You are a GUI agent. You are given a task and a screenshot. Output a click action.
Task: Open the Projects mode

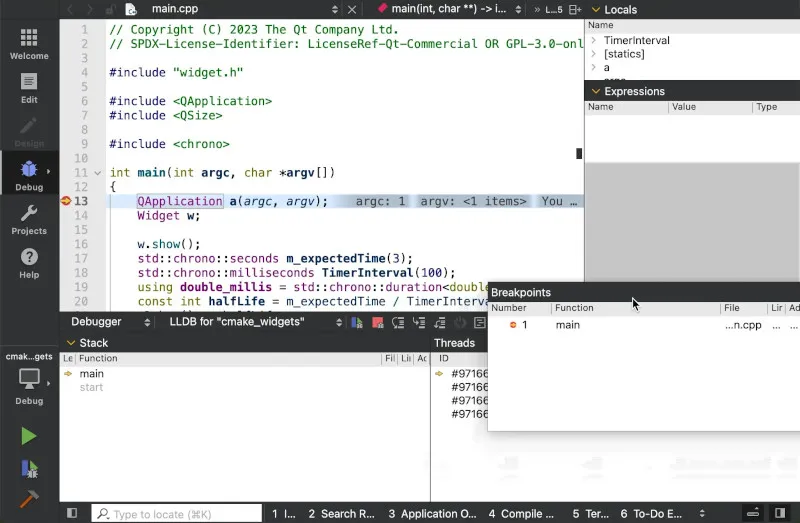(29, 219)
